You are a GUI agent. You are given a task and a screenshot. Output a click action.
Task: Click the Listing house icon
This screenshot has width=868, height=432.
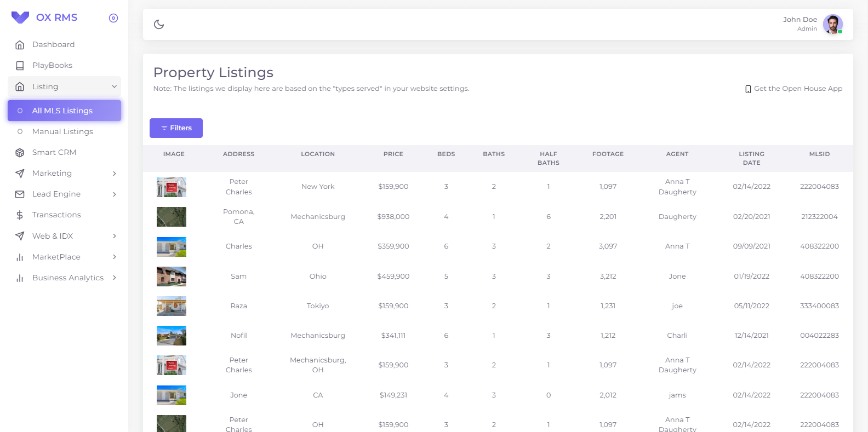[x=20, y=87]
